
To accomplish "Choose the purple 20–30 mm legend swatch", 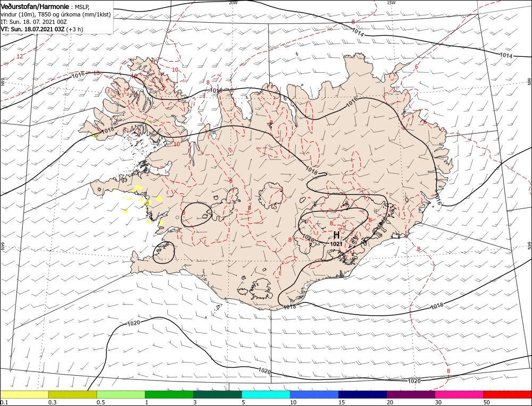I will coord(411,394).
